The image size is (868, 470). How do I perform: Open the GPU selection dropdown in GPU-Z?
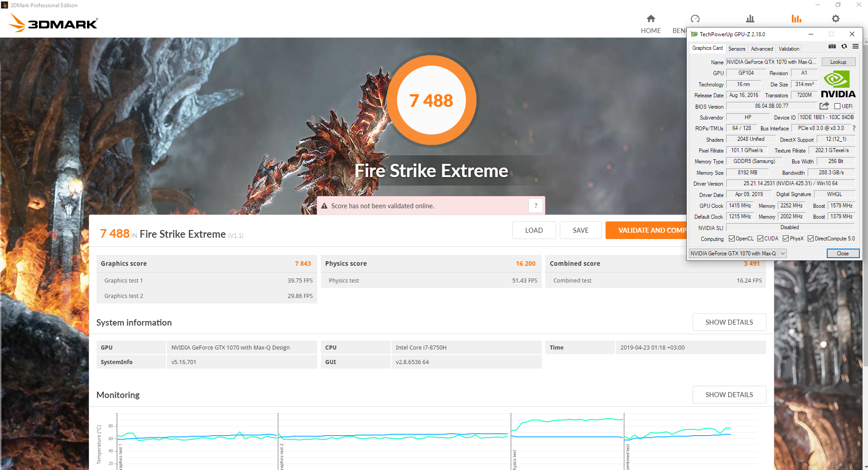pyautogui.click(x=737, y=254)
